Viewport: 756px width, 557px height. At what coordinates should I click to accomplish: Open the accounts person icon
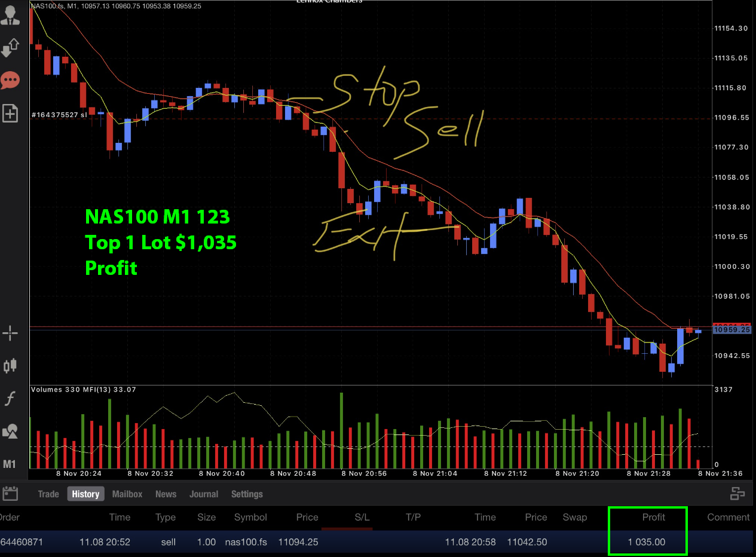tap(10, 15)
